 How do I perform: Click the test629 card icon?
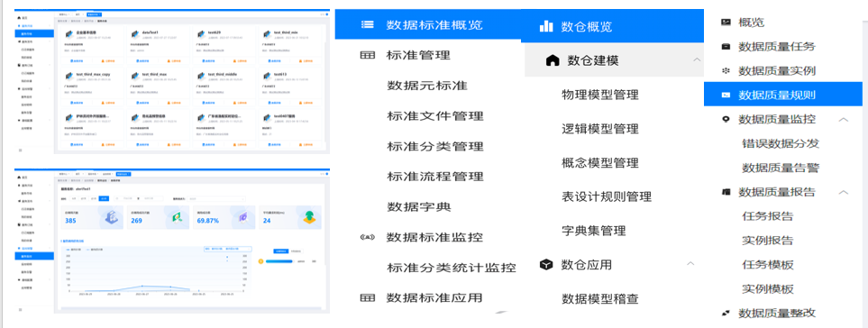pyautogui.click(x=201, y=33)
